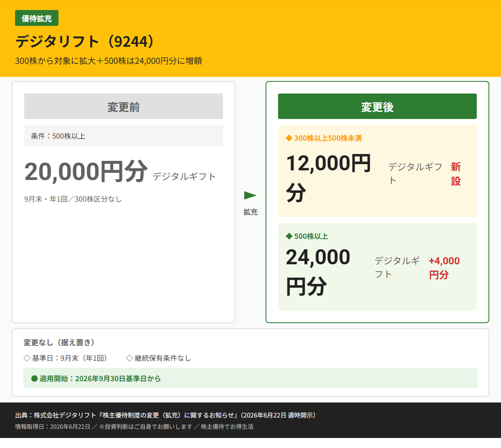Select the 300株以上500株未満 tier heading
Viewport: 501px width, 448px height.
[x=328, y=138]
